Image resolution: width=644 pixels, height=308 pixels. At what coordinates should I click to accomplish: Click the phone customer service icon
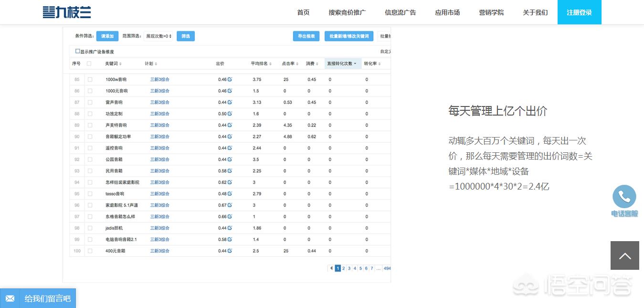point(624,196)
